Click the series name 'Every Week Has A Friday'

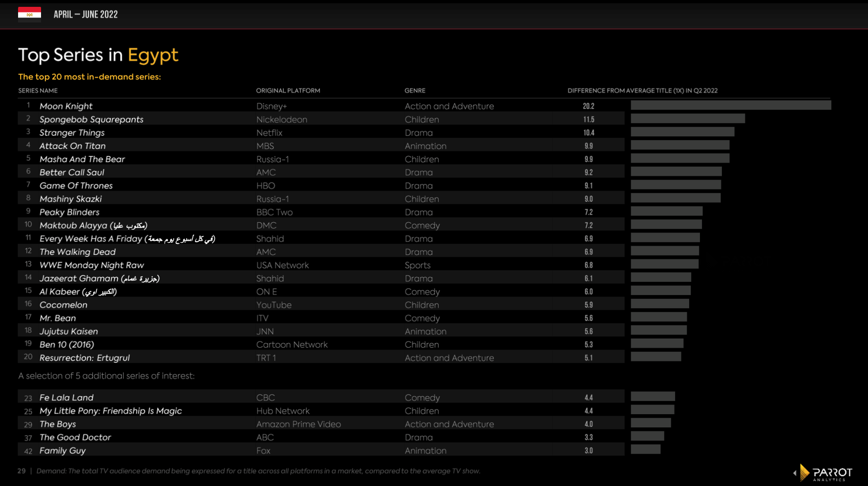click(127, 238)
